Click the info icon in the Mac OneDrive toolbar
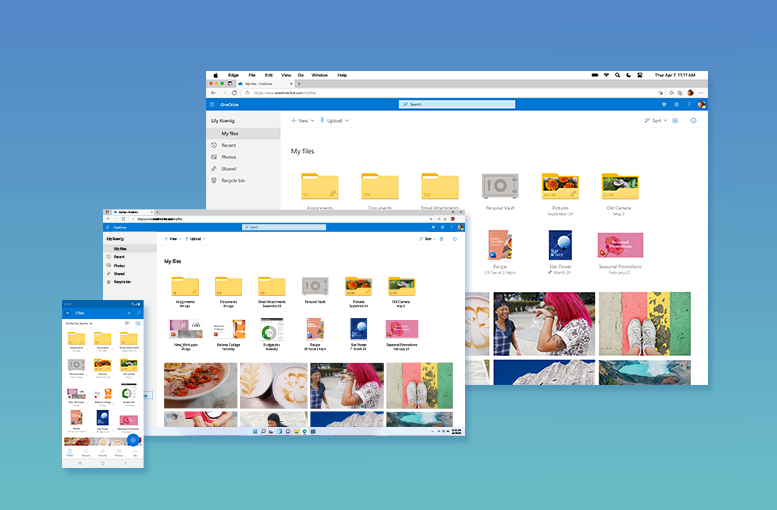 (x=694, y=120)
